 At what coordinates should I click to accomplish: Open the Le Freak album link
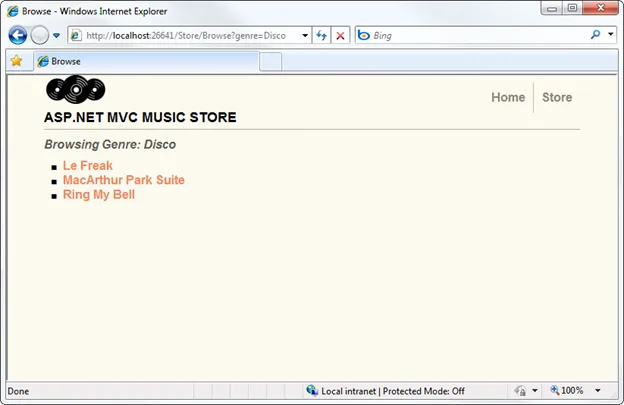[x=88, y=166]
